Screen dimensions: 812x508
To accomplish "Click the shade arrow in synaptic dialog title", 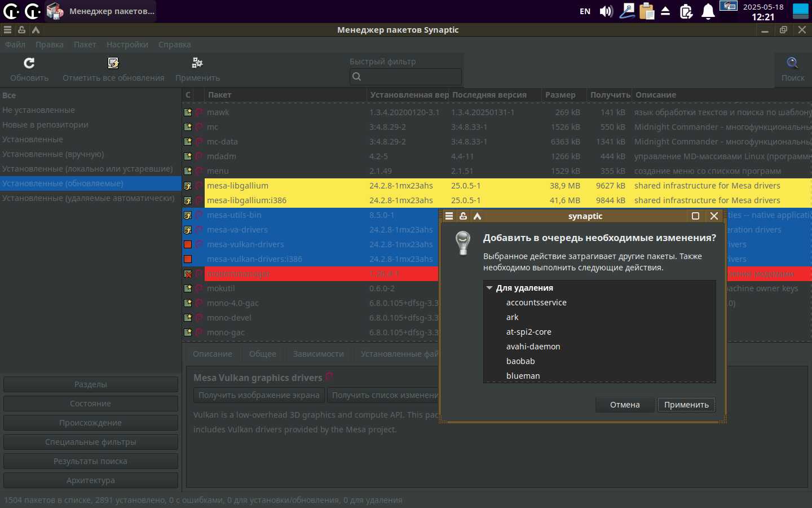I will 477,216.
